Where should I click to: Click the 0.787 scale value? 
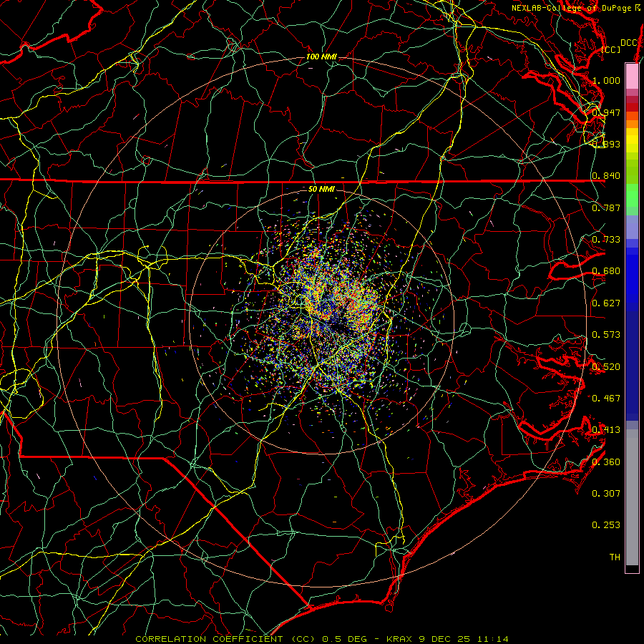pyautogui.click(x=607, y=208)
